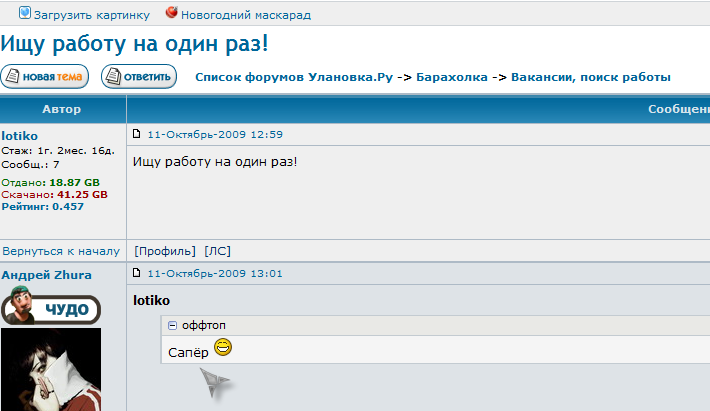The width and height of the screenshot is (710, 411).
Task: Open Андрей Zhura author name
Action: pos(46,275)
